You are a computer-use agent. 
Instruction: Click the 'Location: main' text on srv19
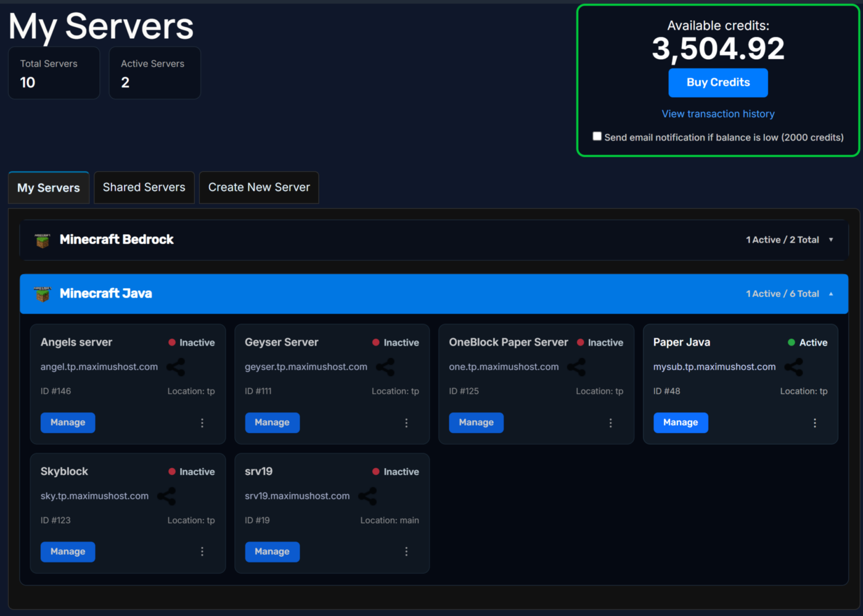coord(390,521)
